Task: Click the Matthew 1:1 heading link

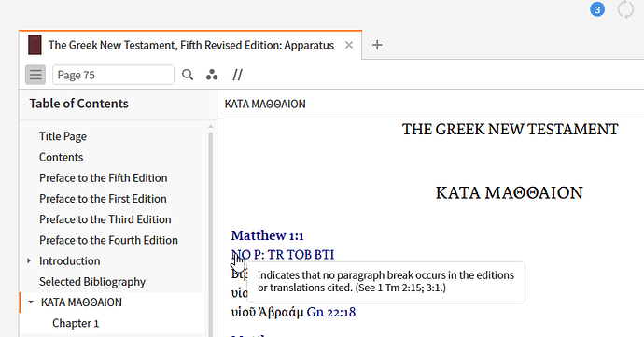Action: 267,235
